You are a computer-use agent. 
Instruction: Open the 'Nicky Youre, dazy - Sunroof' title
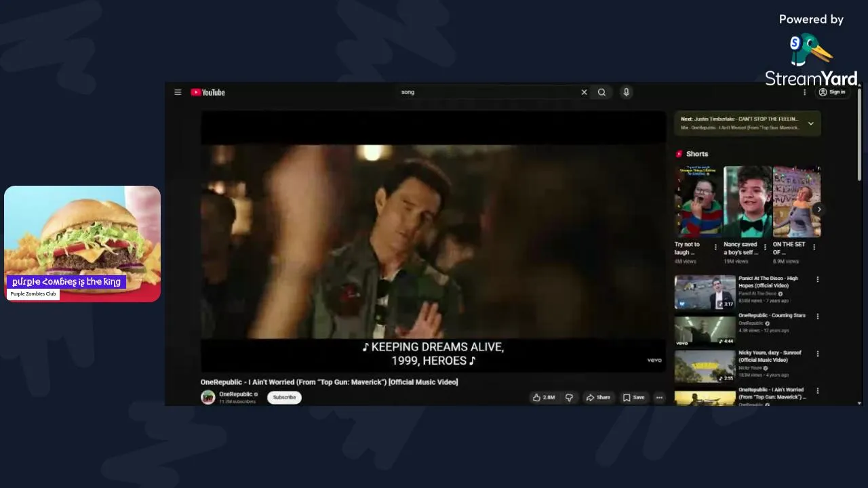(x=770, y=357)
